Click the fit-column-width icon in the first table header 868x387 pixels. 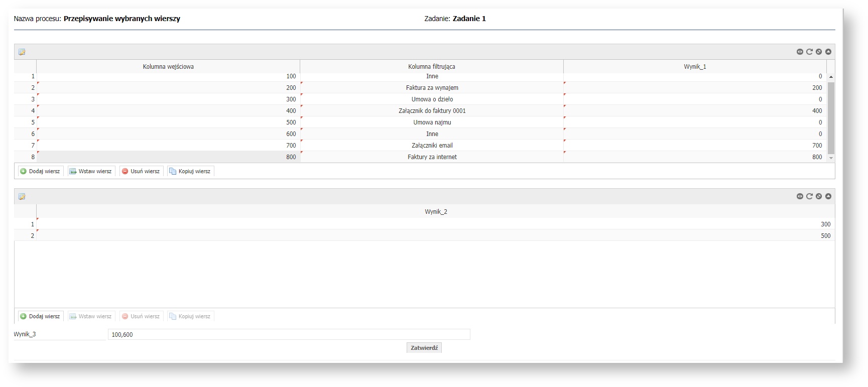(x=800, y=52)
